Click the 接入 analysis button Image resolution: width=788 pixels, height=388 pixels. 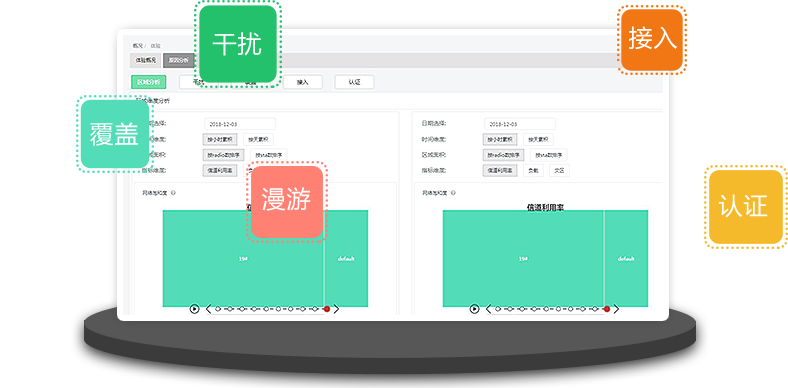coord(303,82)
